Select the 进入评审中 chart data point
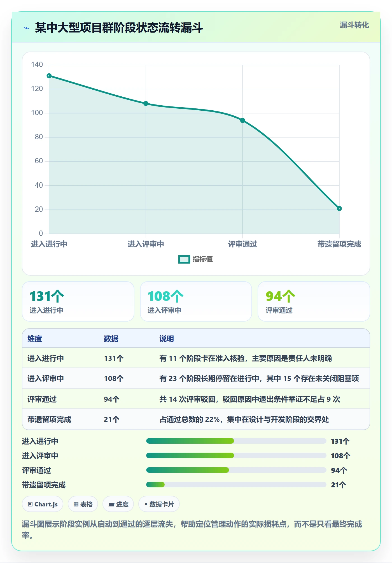This screenshot has height=563, width=392. coord(146,104)
